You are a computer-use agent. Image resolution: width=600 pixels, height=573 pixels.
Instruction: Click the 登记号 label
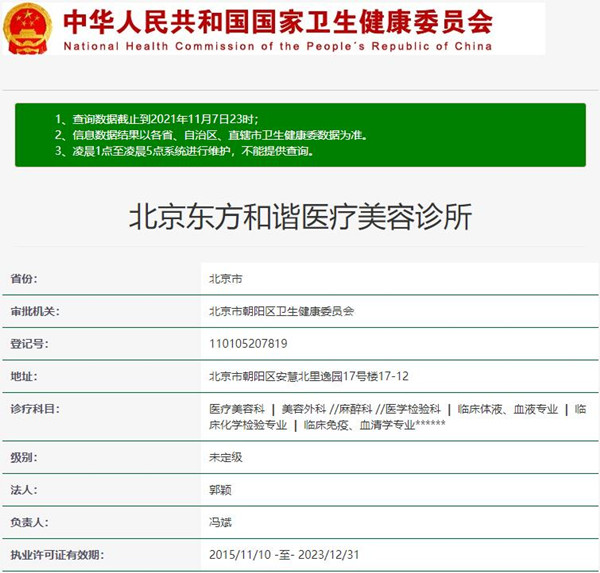29,344
